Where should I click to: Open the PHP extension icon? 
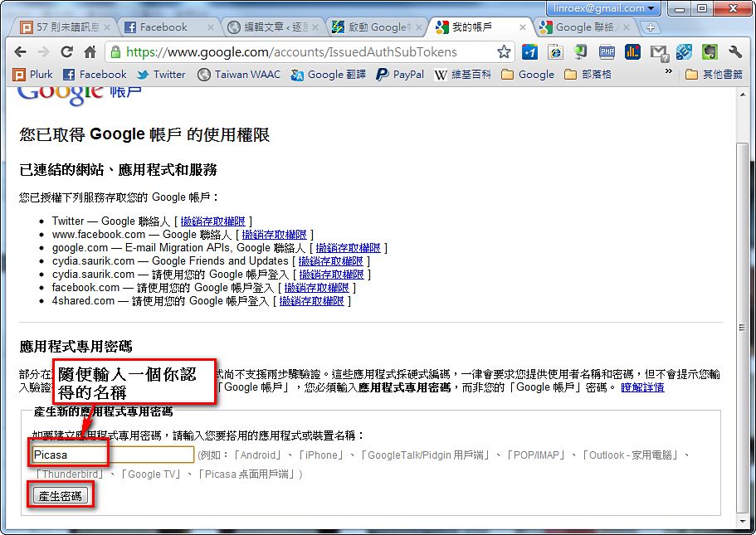coord(607,52)
